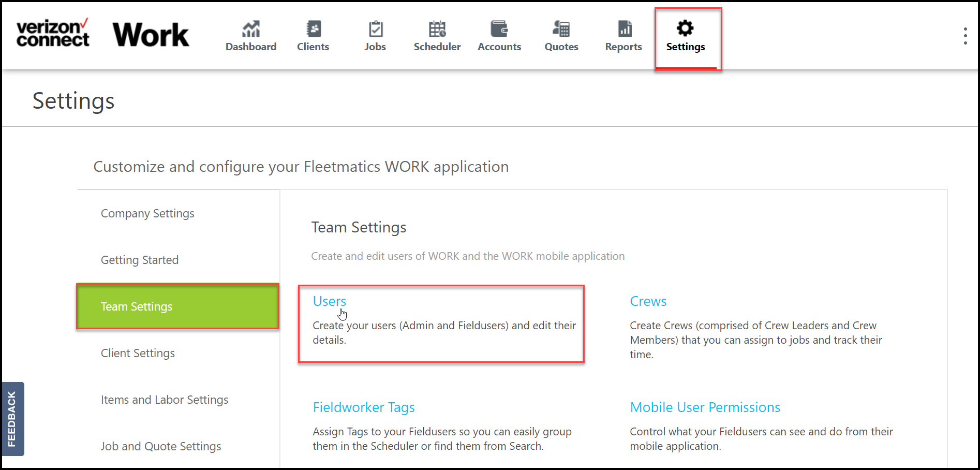The image size is (980, 470).
Task: Go to Dashboard nav label
Action: click(251, 47)
